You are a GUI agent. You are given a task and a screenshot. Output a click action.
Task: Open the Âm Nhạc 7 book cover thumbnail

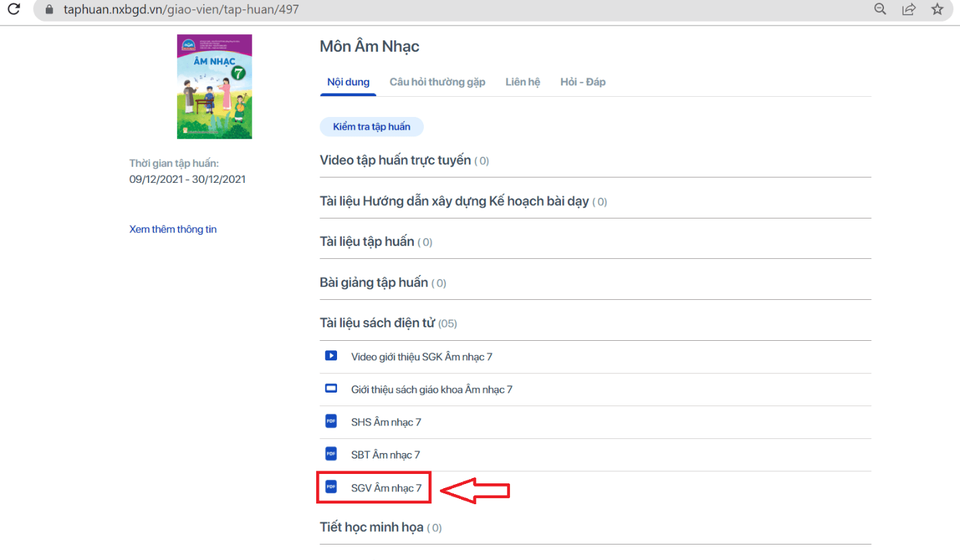tap(215, 87)
